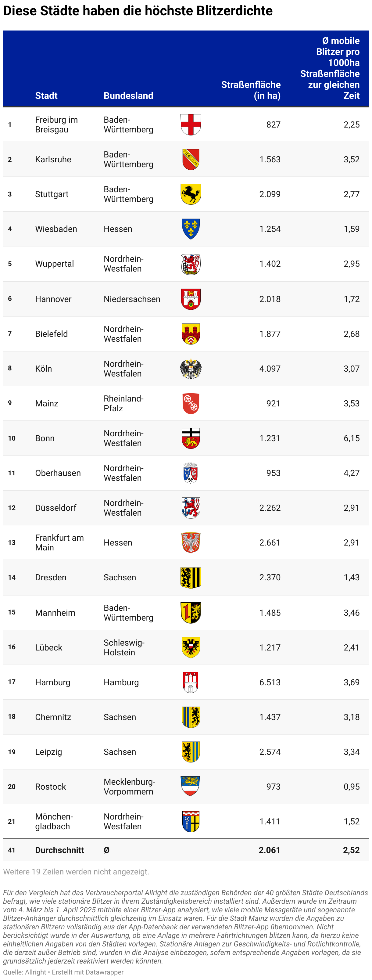The width and height of the screenshot is (372, 980).
Task: Click the Rostock griffin crest
Action: [x=191, y=786]
